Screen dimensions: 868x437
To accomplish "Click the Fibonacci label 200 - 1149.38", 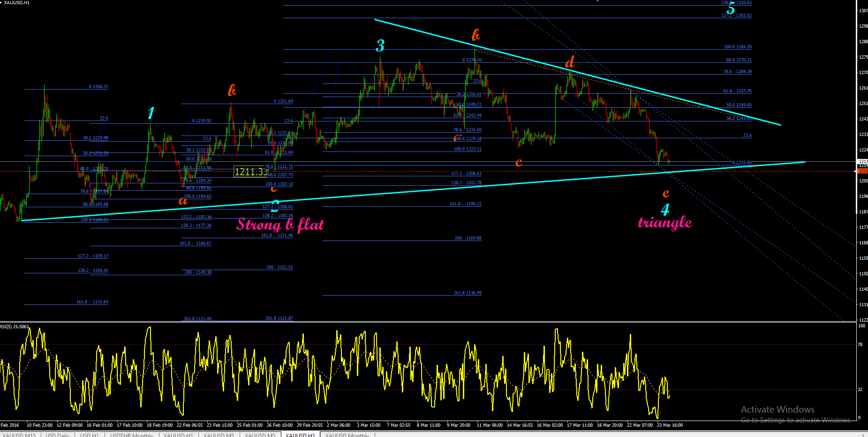I will pos(198,272).
